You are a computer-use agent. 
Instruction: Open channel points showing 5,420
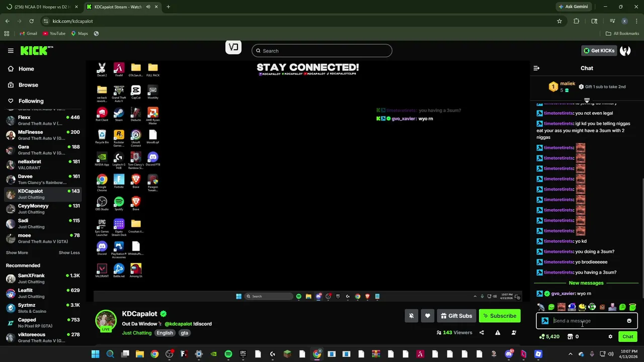coord(549,336)
